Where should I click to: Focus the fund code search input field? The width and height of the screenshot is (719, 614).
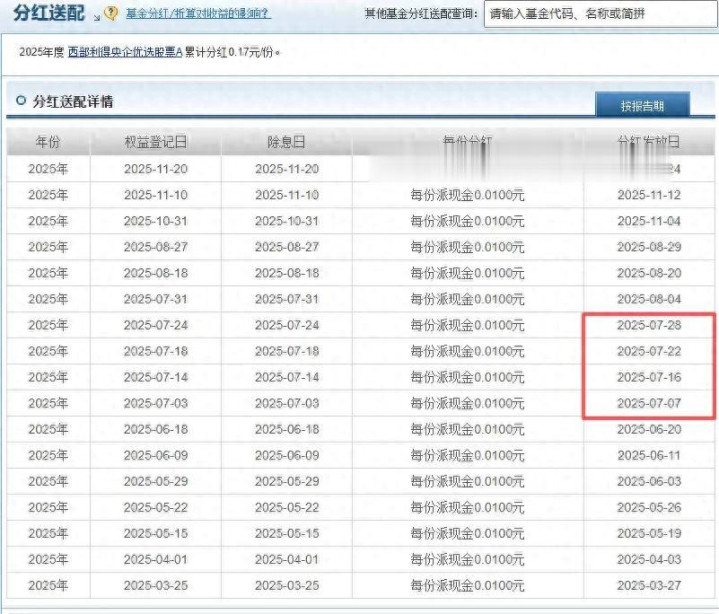click(601, 14)
